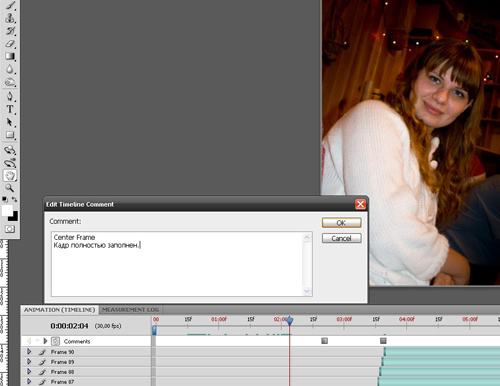Image resolution: width=500 pixels, height=386 pixels.
Task: Click the Frame 90 teal duration bar
Action: tap(442, 352)
